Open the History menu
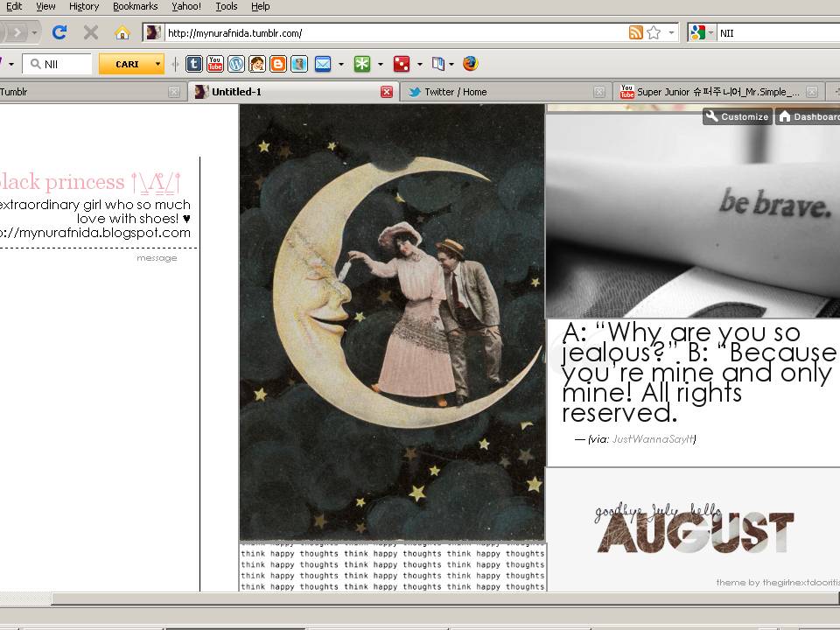840x630 pixels. (84, 6)
